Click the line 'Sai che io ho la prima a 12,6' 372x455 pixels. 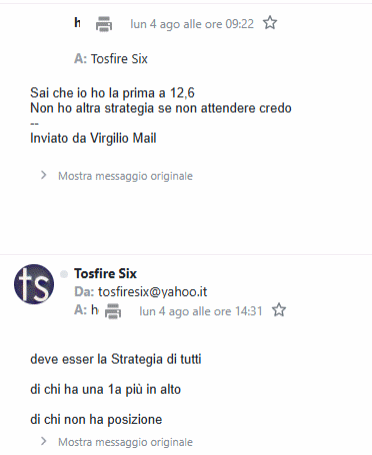(x=112, y=93)
